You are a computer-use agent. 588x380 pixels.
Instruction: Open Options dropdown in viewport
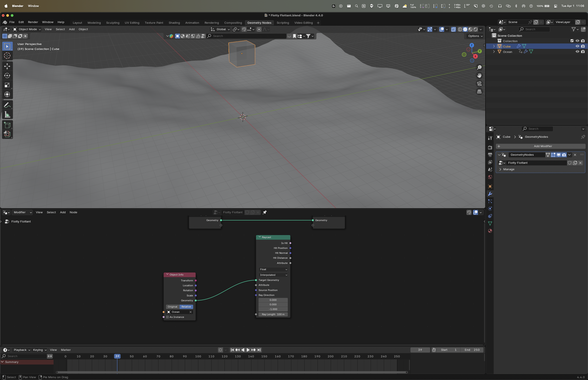pos(475,36)
